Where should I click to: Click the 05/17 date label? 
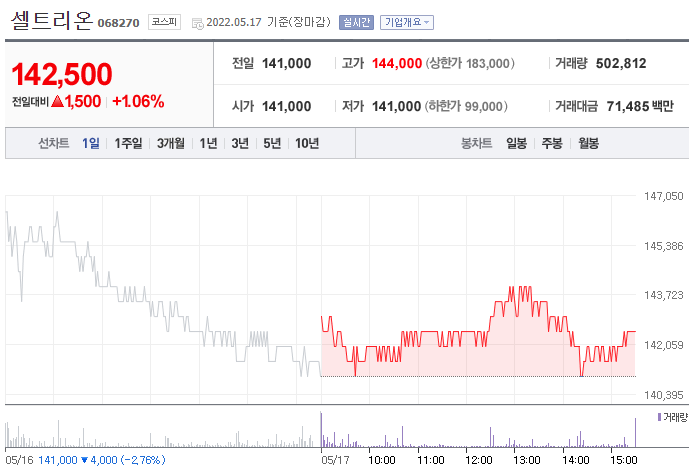pyautogui.click(x=335, y=460)
